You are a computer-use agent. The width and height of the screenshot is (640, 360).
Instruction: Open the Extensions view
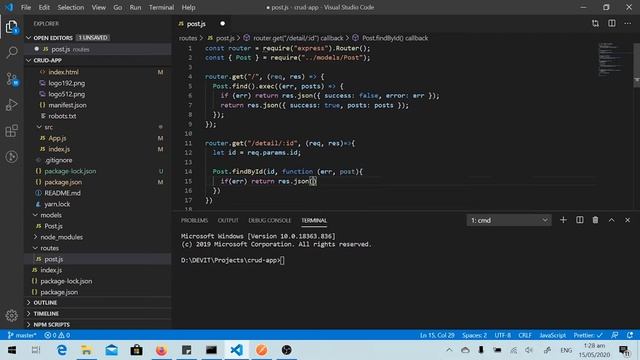pos(11,131)
